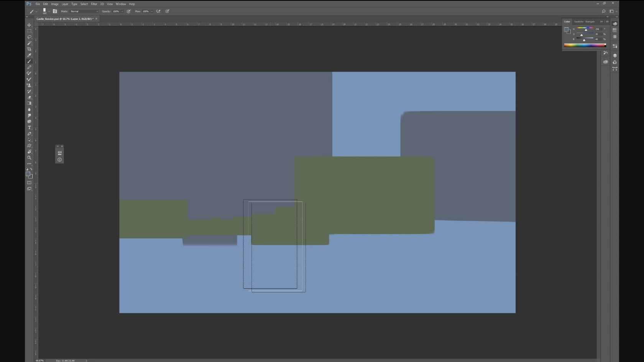Toggle pressure control for opacity
This screenshot has width=644, height=362.
pos(129,11)
